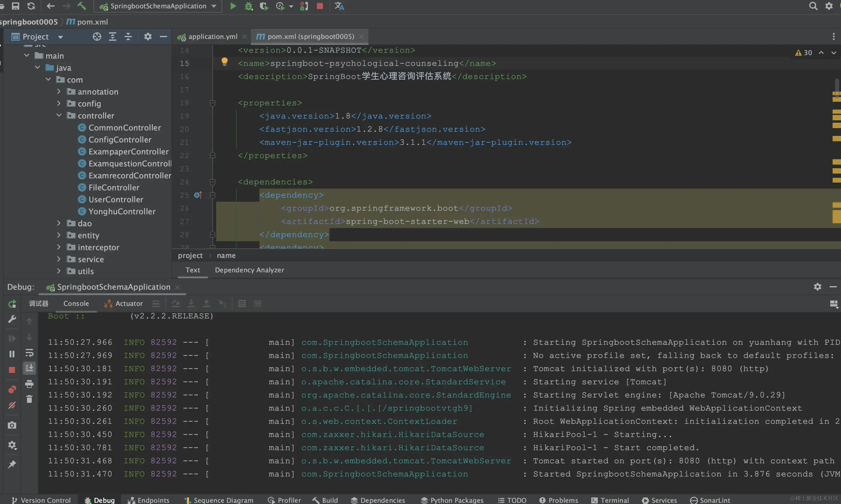Stop the application with red square toolbar icon

point(320,6)
